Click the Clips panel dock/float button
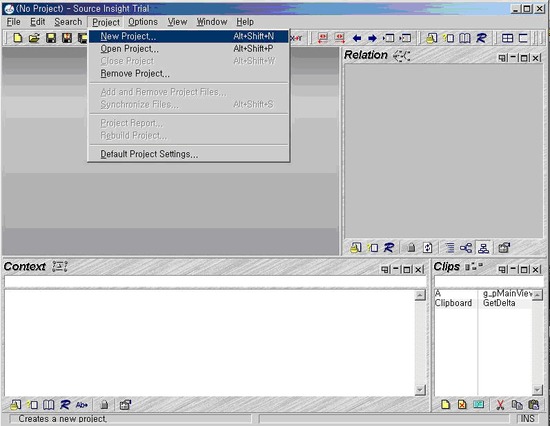The image size is (550, 426). [x=502, y=269]
